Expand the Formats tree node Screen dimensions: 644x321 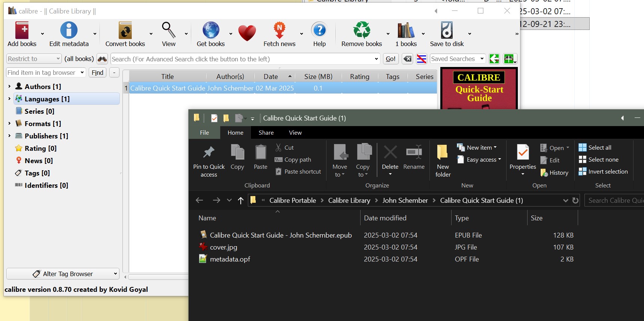coord(9,123)
